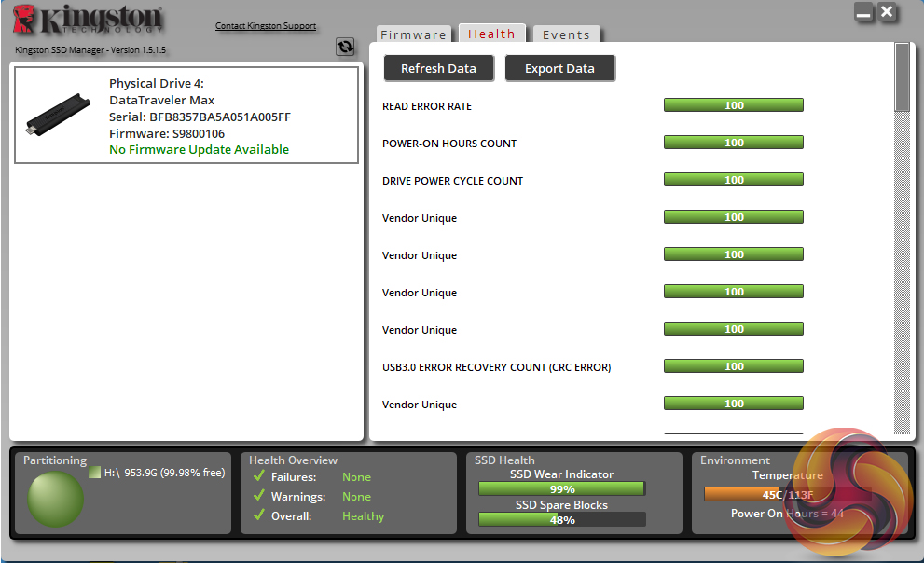Click the Health tab scrollbar thumb
924x563 pixels.
(903, 76)
